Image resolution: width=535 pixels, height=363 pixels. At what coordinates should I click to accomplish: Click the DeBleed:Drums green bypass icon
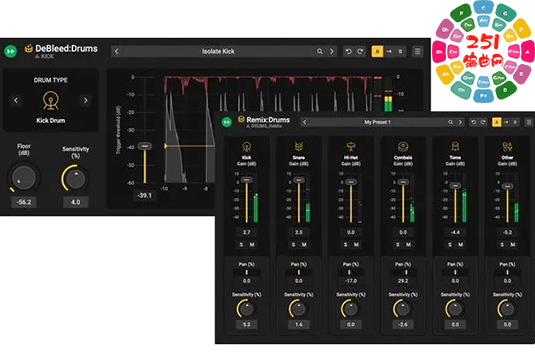11,51
